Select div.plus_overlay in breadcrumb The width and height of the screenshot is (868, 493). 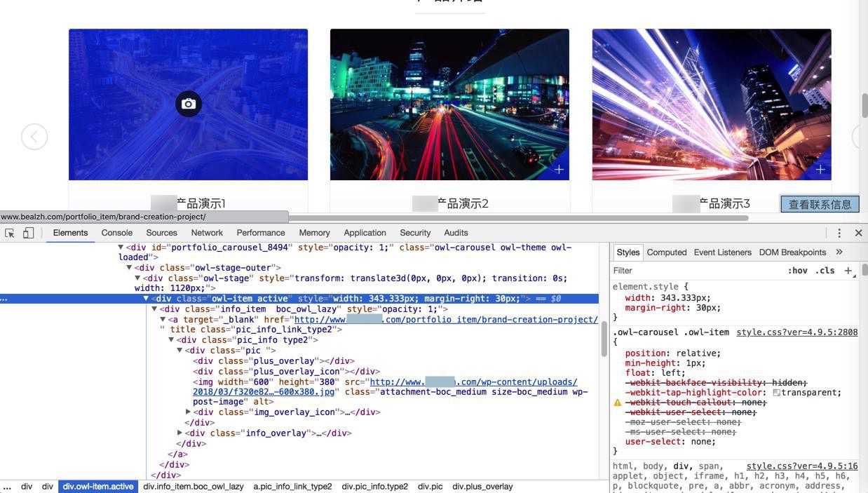point(482,487)
